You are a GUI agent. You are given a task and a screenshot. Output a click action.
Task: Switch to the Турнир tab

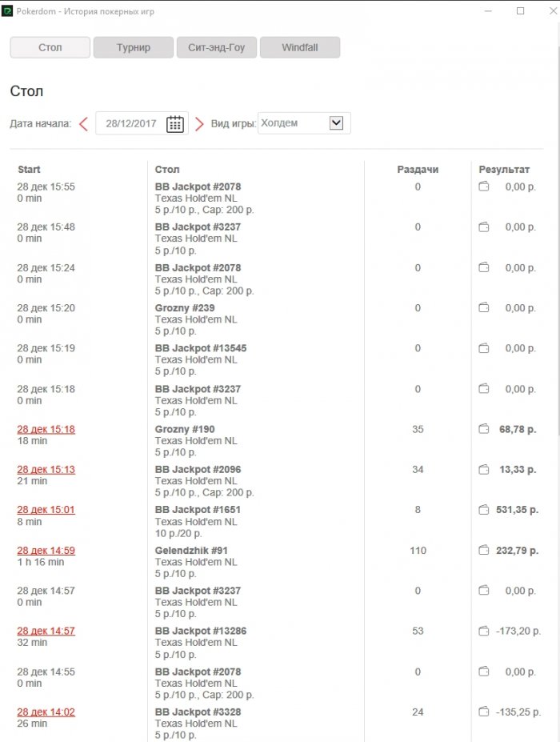click(x=134, y=48)
